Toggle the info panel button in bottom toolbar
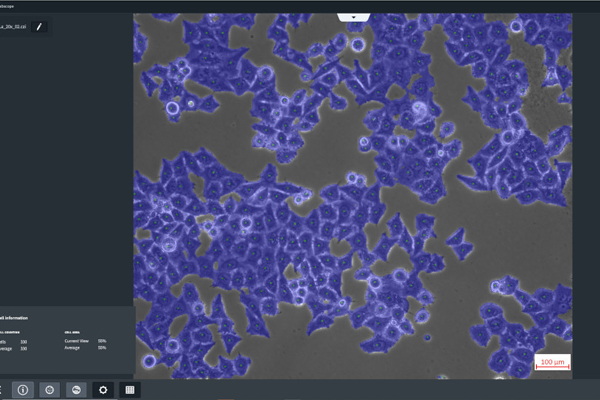This screenshot has height=400, width=600. (x=23, y=390)
